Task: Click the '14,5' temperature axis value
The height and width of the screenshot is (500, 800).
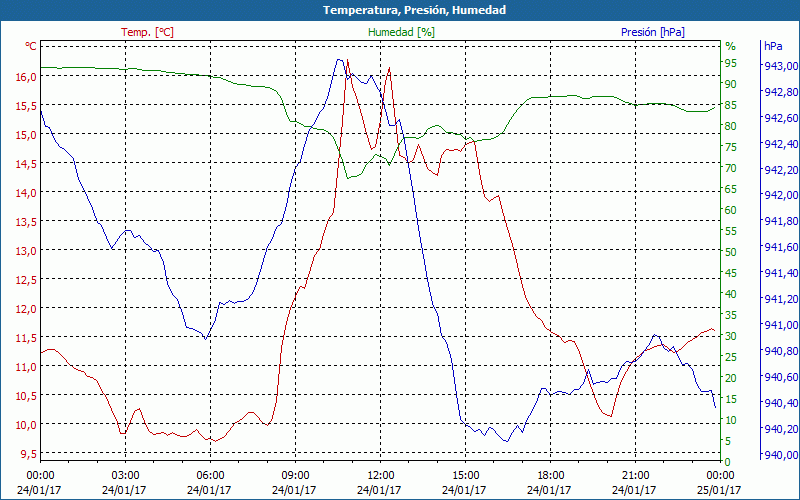Action: pyautogui.click(x=27, y=164)
